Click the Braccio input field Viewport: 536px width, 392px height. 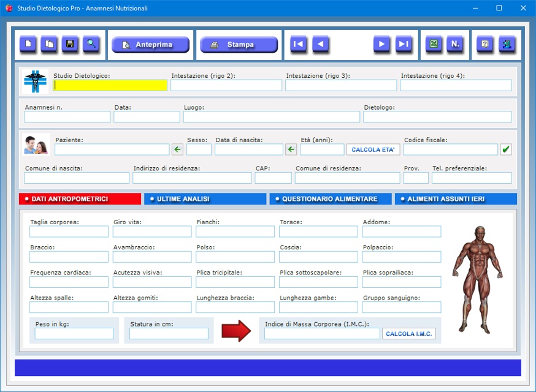tap(69, 257)
